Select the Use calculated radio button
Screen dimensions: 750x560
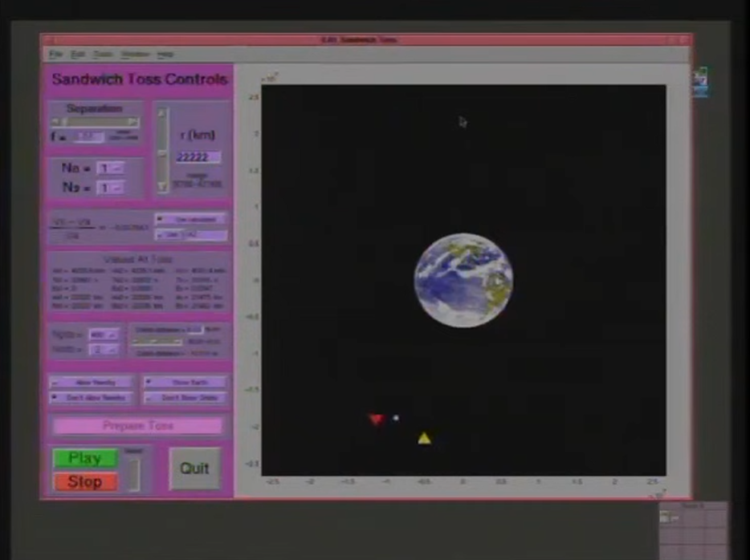click(x=190, y=219)
